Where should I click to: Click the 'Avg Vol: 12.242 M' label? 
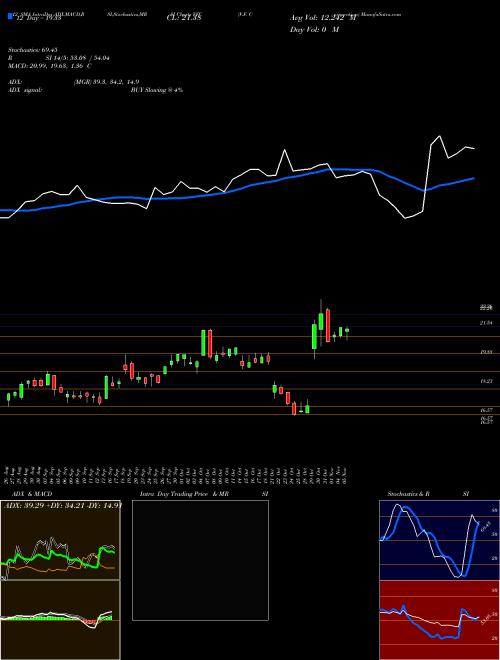323,18
